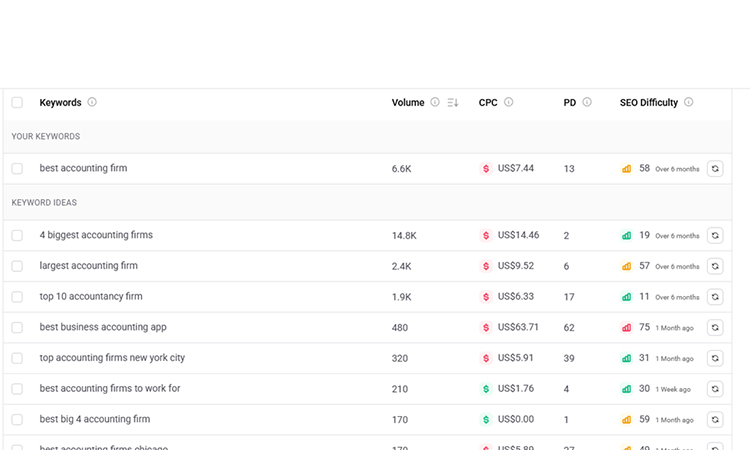Refresh difficulty for top accounting firms new york city
This screenshot has width=750, height=450.
click(715, 358)
